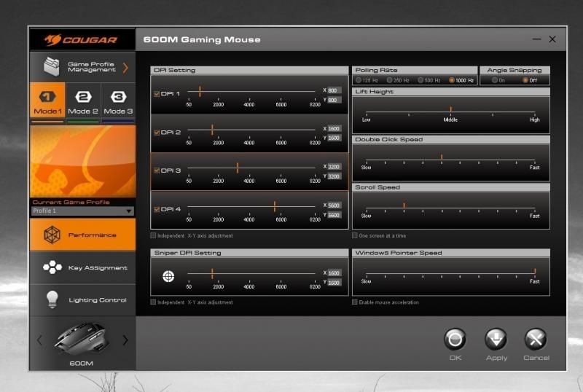Open Game Profile Management text
This screenshot has height=392, width=583.
92,67
